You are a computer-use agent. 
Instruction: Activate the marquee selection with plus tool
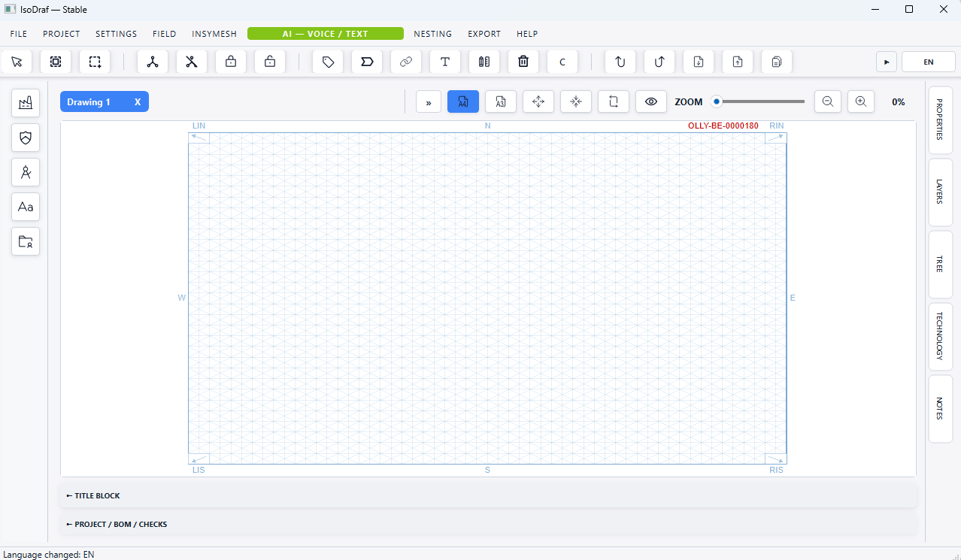coord(95,62)
